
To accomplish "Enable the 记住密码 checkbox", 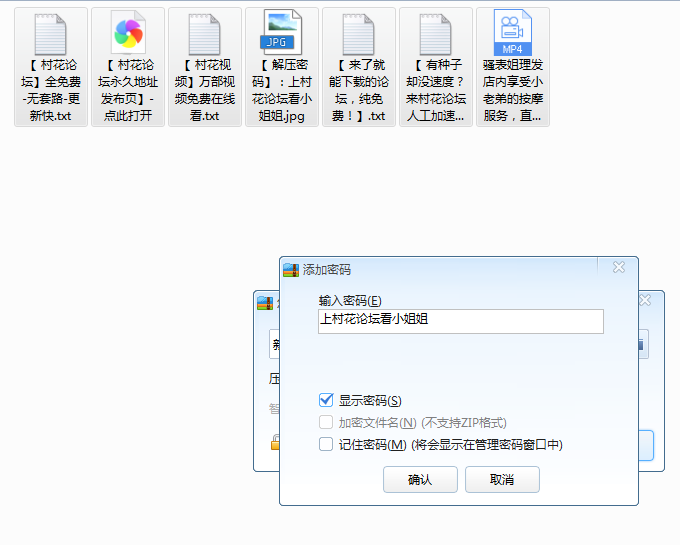I will 326,444.
